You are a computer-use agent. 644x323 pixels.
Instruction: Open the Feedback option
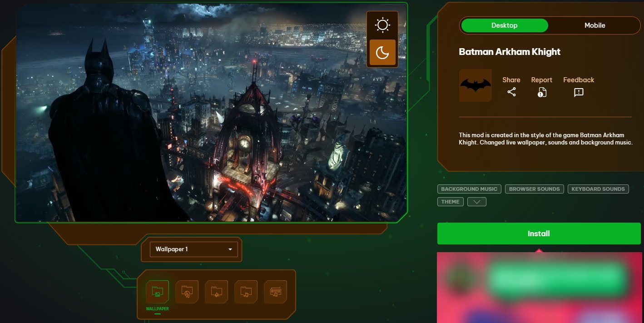[579, 86]
